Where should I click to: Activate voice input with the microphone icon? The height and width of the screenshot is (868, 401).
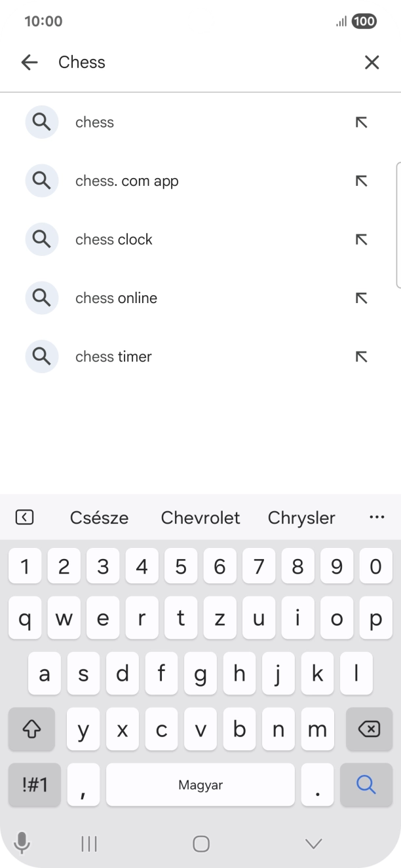(x=22, y=843)
